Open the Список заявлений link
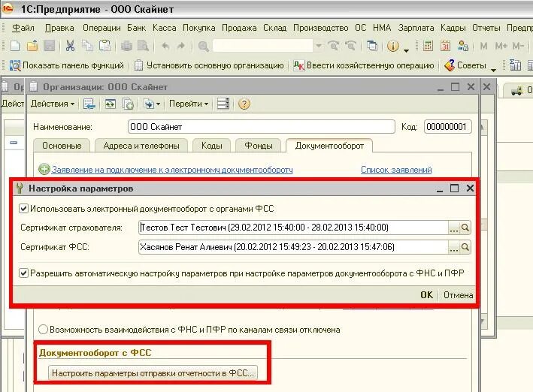533x392 pixels. point(396,170)
